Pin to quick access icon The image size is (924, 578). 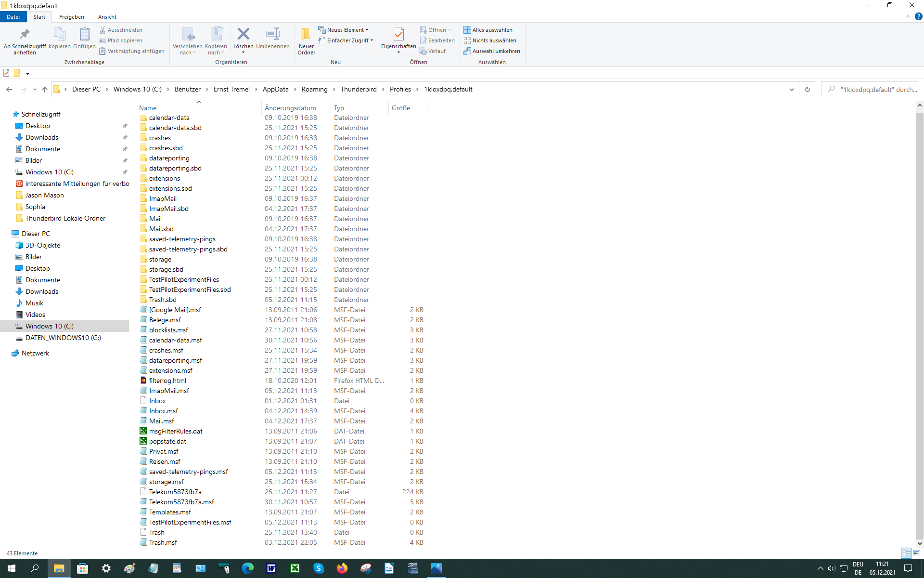pyautogui.click(x=25, y=34)
